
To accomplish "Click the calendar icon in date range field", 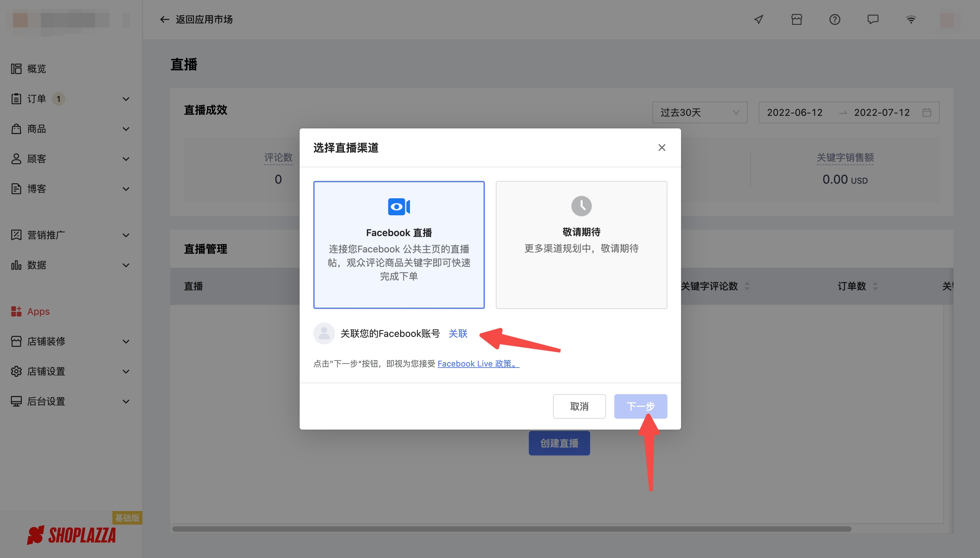I will pos(927,112).
